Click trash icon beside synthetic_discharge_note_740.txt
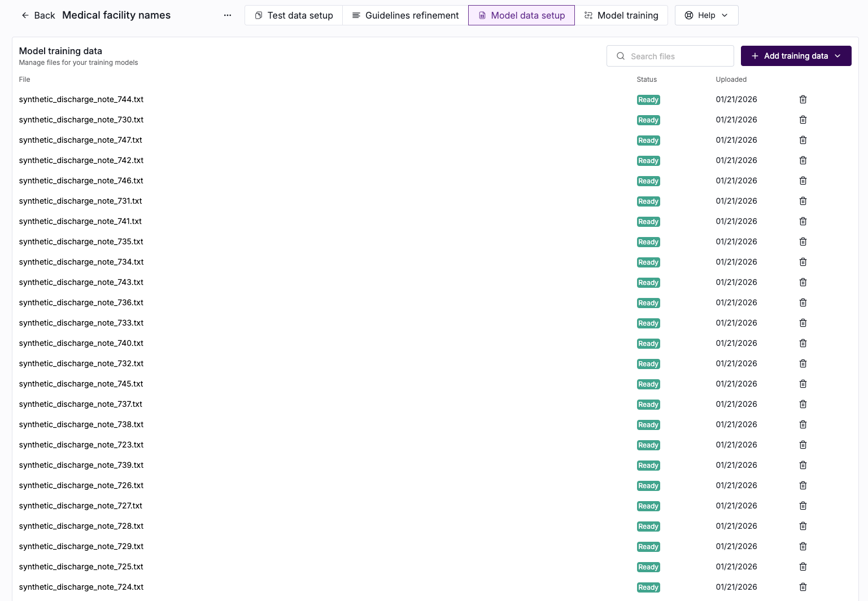This screenshot has width=868, height=601. tap(802, 343)
